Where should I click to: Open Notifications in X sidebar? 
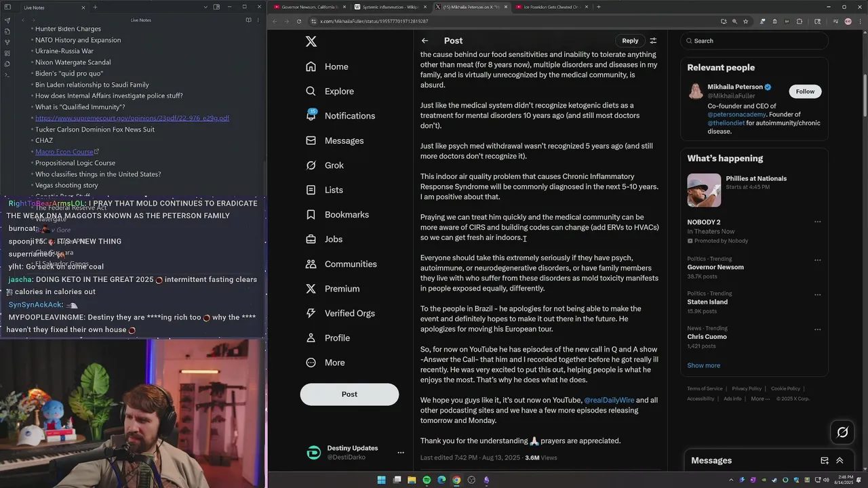click(340, 116)
